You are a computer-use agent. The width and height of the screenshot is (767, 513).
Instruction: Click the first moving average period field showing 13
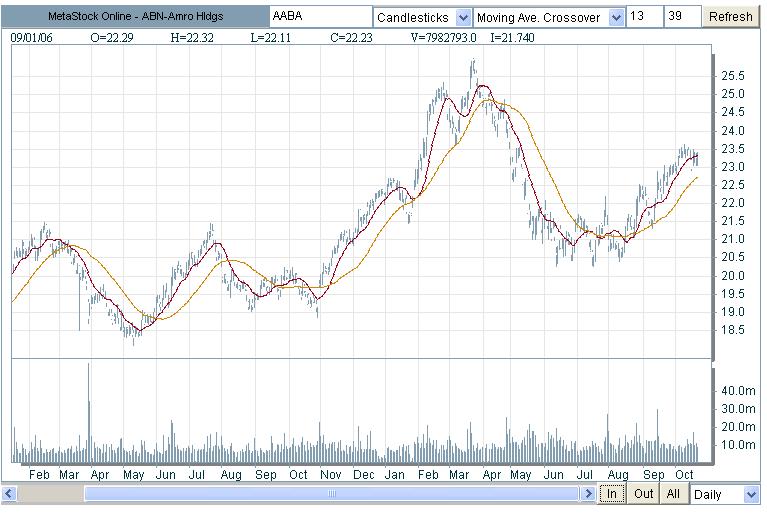point(644,17)
